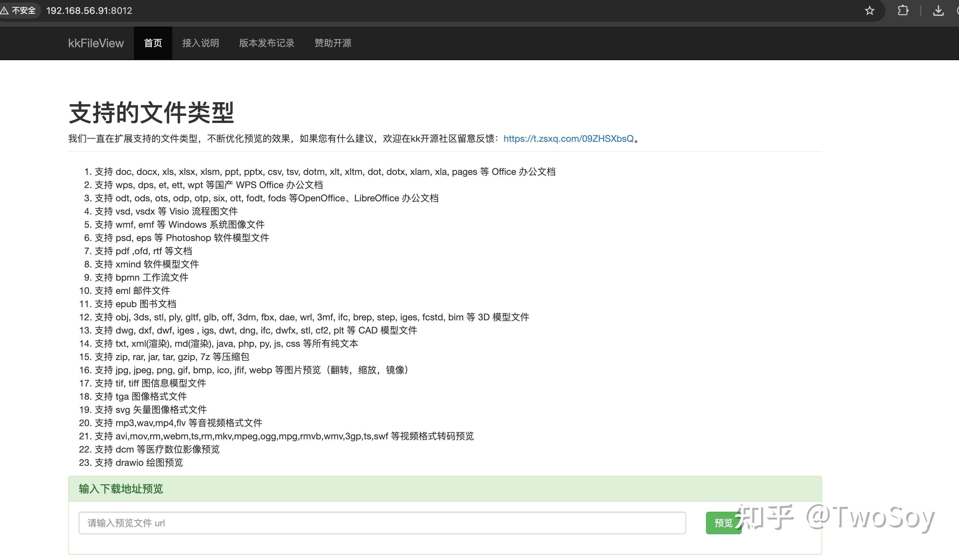This screenshot has width=959, height=560.
Task: Select the 首页 navigation item
Action: pyautogui.click(x=153, y=43)
